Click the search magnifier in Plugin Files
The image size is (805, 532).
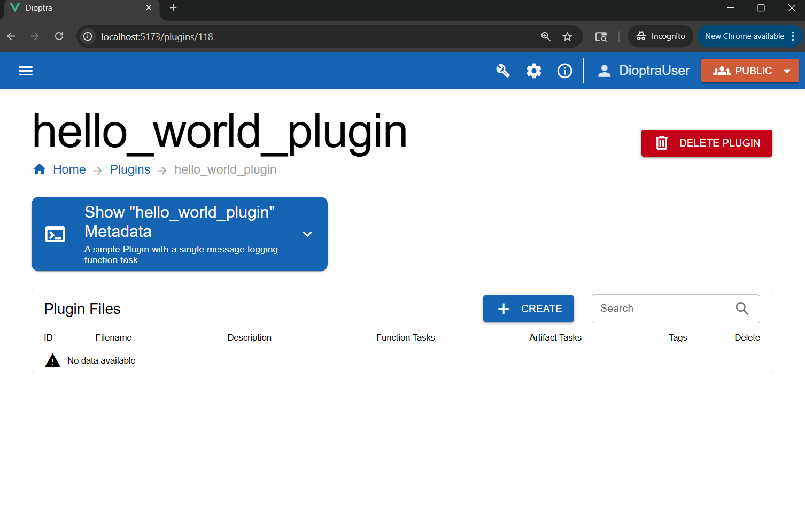[742, 309]
